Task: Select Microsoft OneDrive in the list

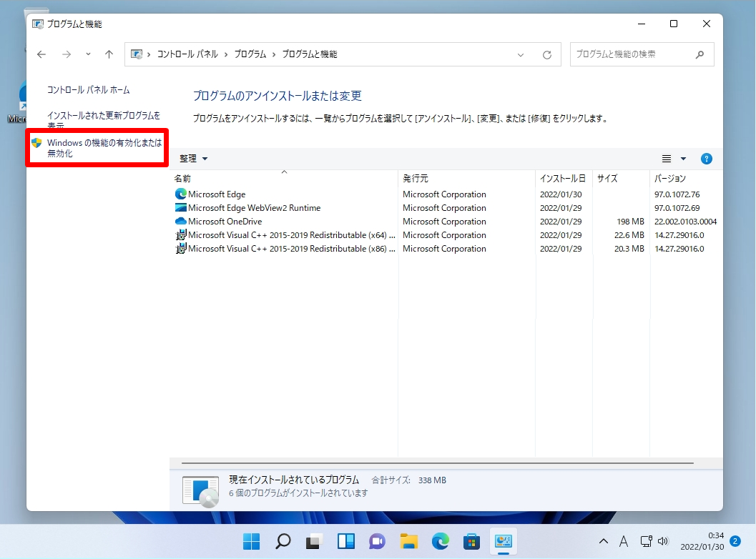Action: pos(446,221)
